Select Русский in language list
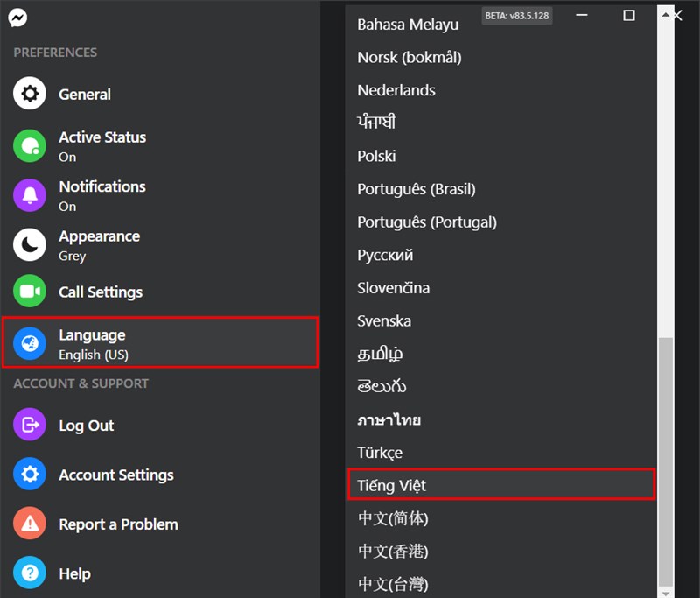700x598 pixels. [x=385, y=255]
